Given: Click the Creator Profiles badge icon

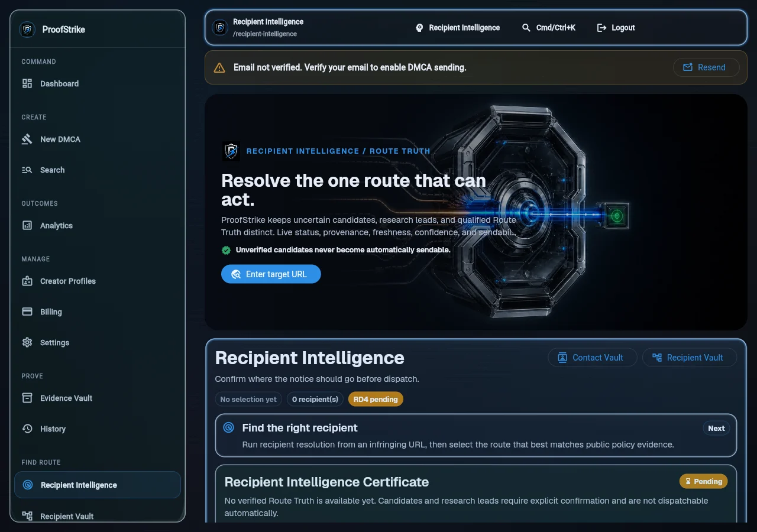Looking at the screenshot, I should coord(27,281).
